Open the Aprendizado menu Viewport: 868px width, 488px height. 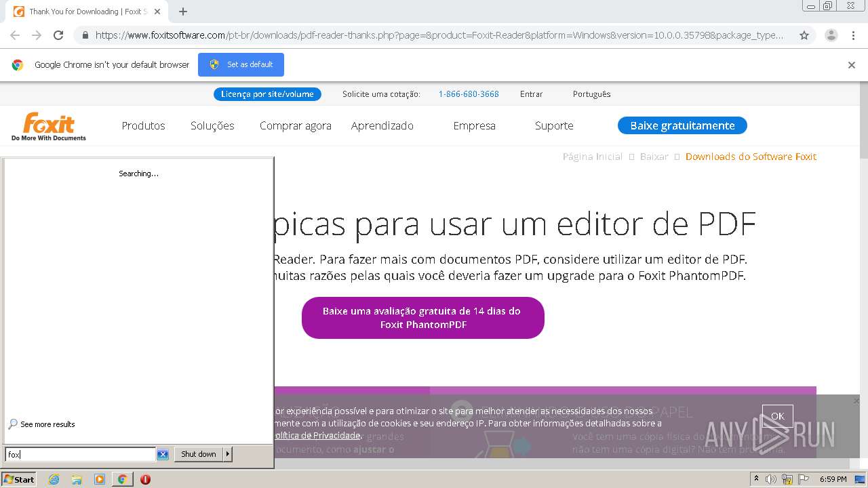[x=382, y=125]
